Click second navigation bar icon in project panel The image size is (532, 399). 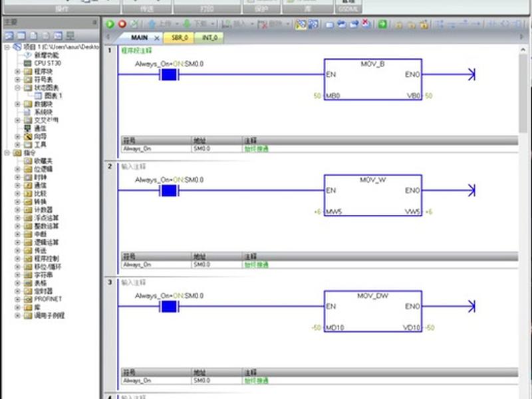(x=21, y=36)
